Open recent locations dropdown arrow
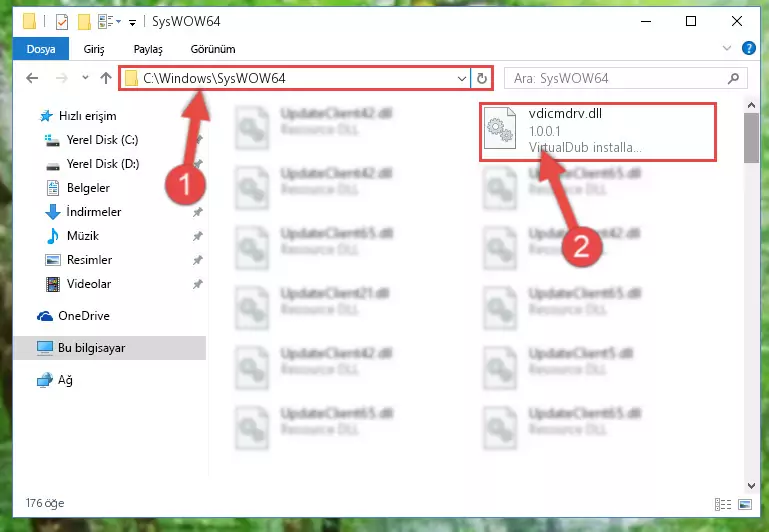Image resolution: width=769 pixels, height=532 pixels. 85,77
